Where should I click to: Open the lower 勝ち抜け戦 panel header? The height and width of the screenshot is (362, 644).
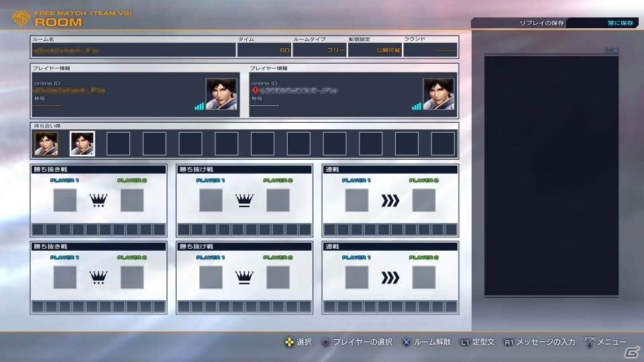244,246
